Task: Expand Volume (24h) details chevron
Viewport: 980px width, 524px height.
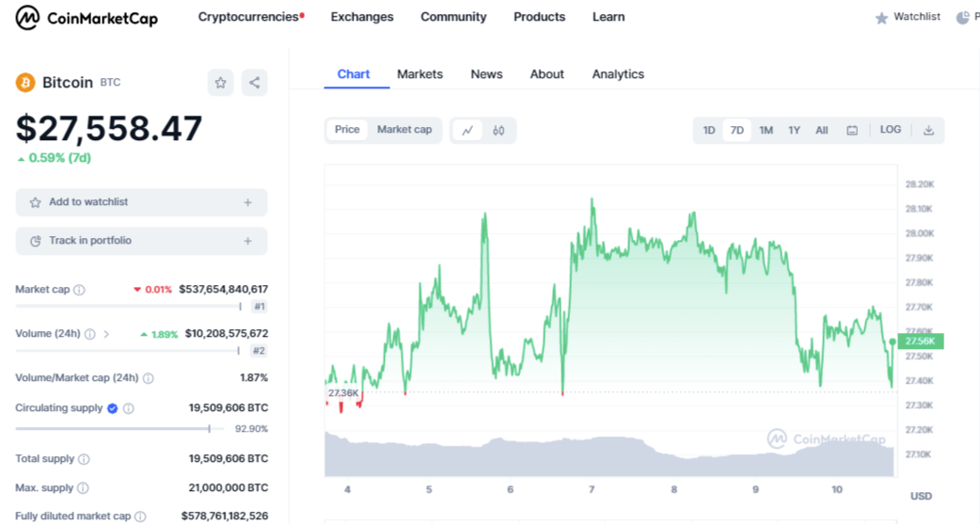Action: [107, 335]
